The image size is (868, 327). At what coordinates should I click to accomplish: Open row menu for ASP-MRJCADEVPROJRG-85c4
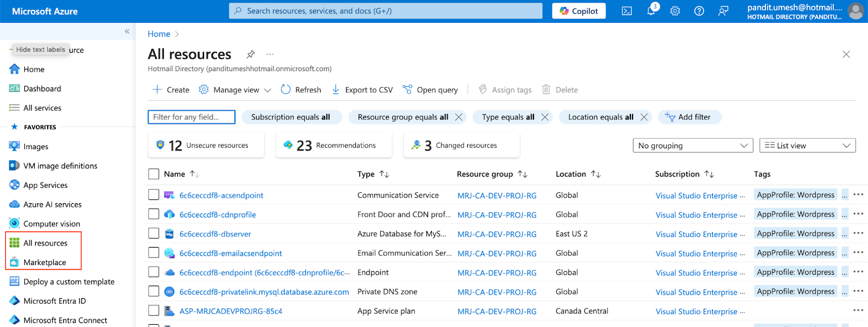[x=858, y=311]
